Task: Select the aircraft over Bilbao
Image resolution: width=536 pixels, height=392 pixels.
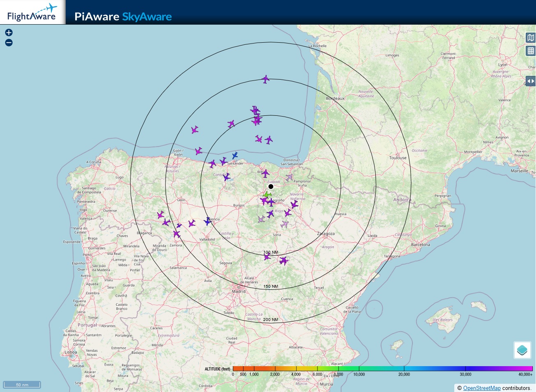Action: tap(265, 173)
